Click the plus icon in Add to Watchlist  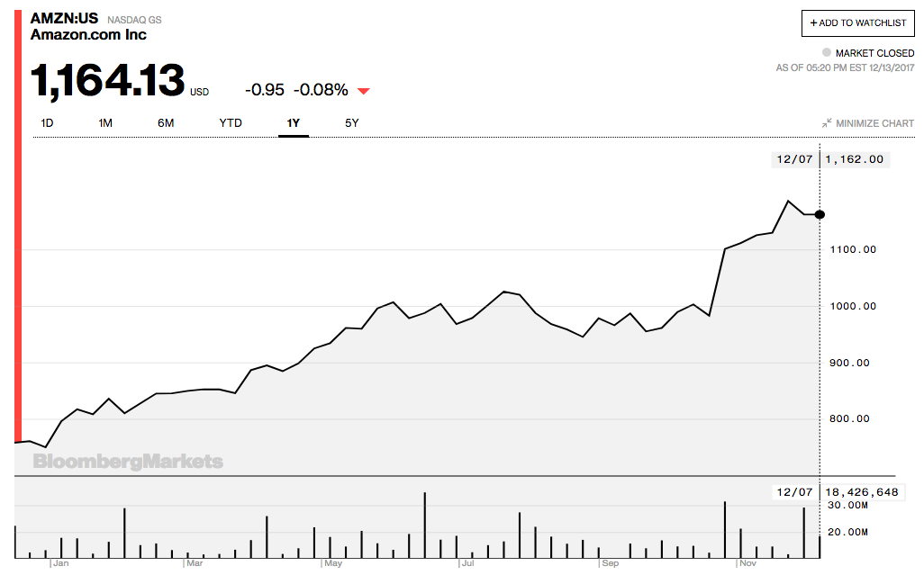(813, 22)
